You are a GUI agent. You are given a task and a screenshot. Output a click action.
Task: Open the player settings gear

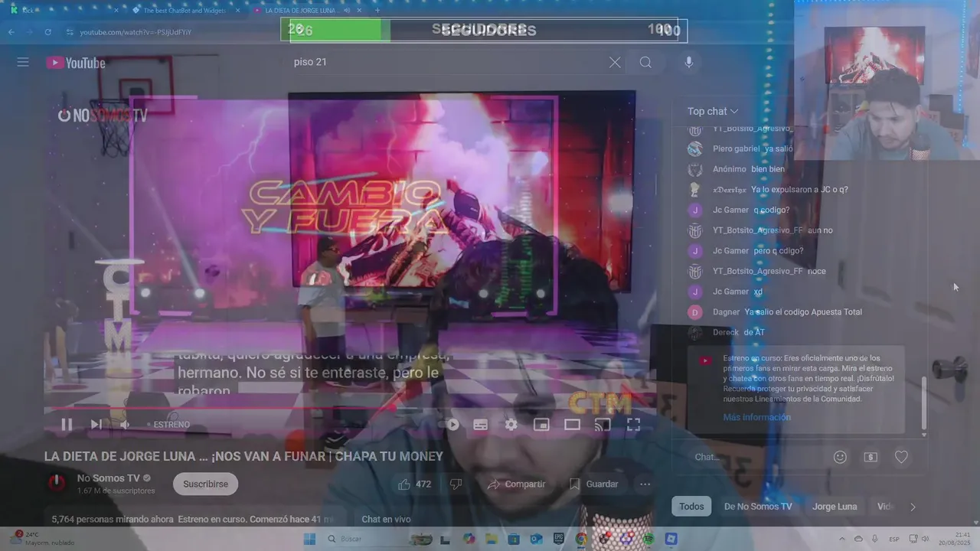[x=511, y=424]
